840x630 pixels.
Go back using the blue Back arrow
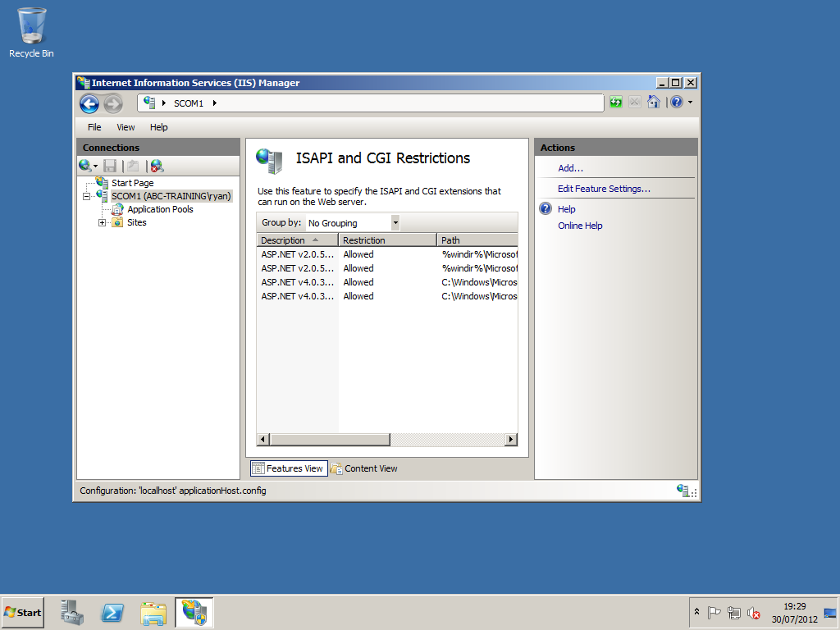89,103
